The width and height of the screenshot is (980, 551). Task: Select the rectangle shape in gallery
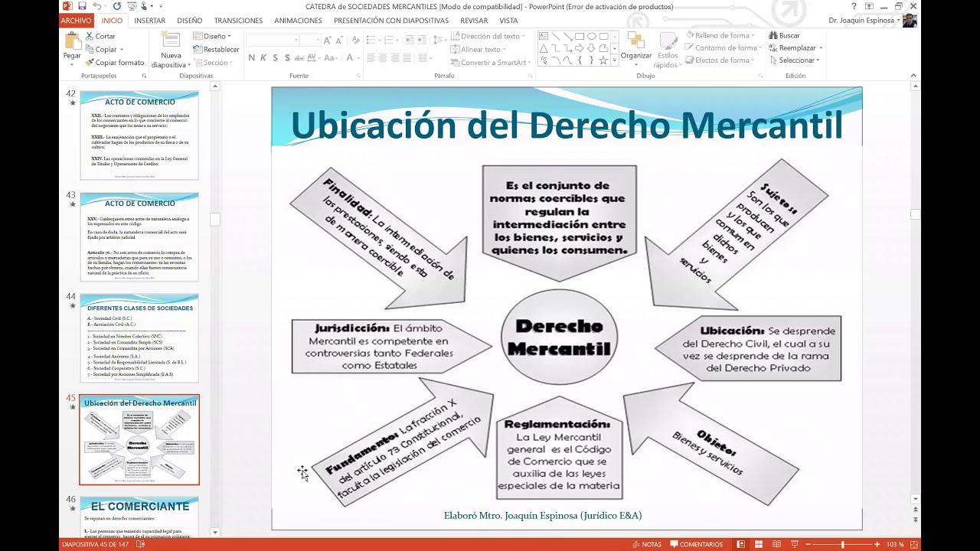(580, 36)
